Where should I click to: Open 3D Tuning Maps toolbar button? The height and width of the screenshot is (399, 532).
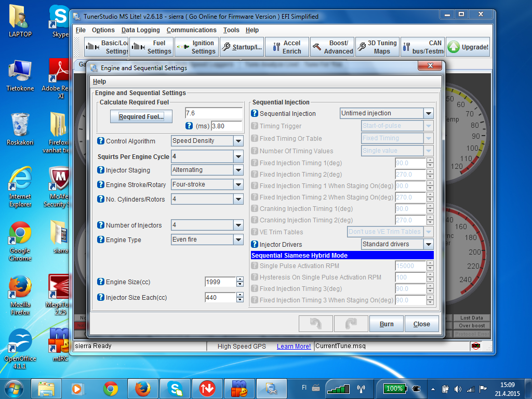pos(377,47)
